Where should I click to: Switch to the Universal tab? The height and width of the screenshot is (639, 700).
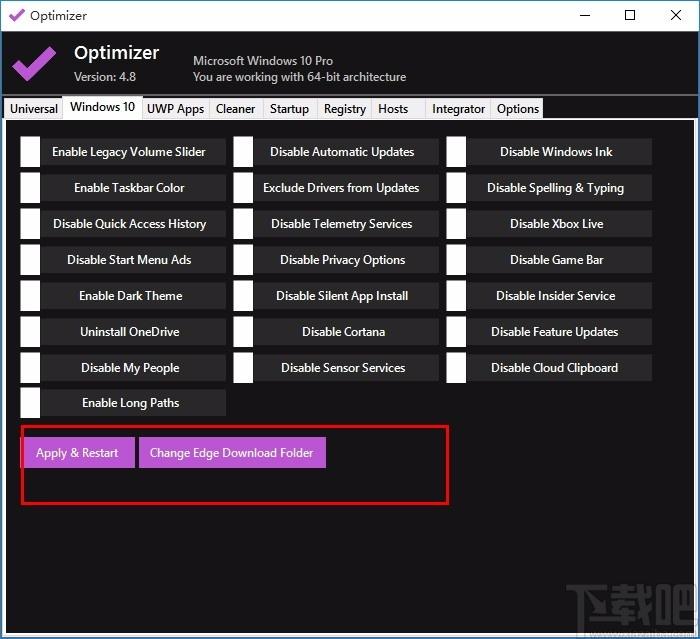[x=34, y=109]
